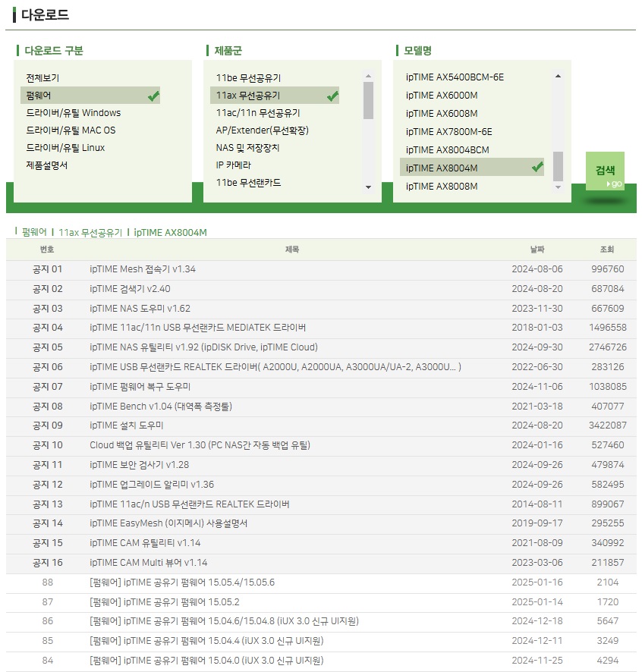Open the 펌웨어 breadcrumb item
642x672 pixels.
(34, 232)
